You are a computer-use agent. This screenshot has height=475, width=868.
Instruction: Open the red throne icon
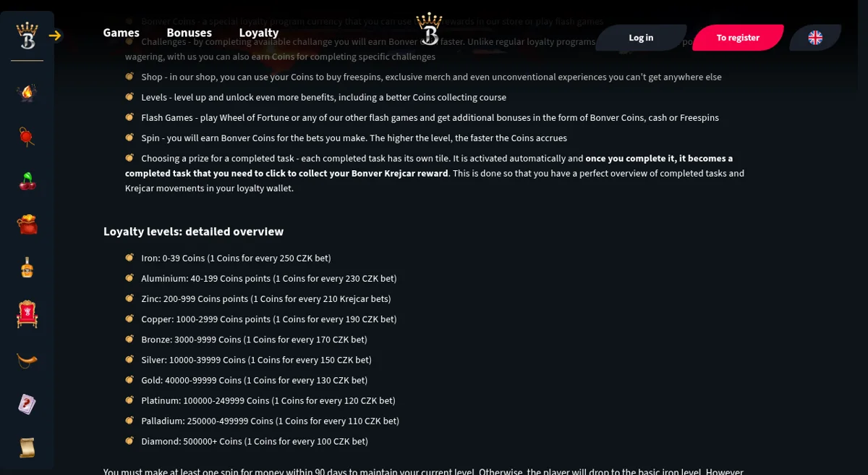27,314
